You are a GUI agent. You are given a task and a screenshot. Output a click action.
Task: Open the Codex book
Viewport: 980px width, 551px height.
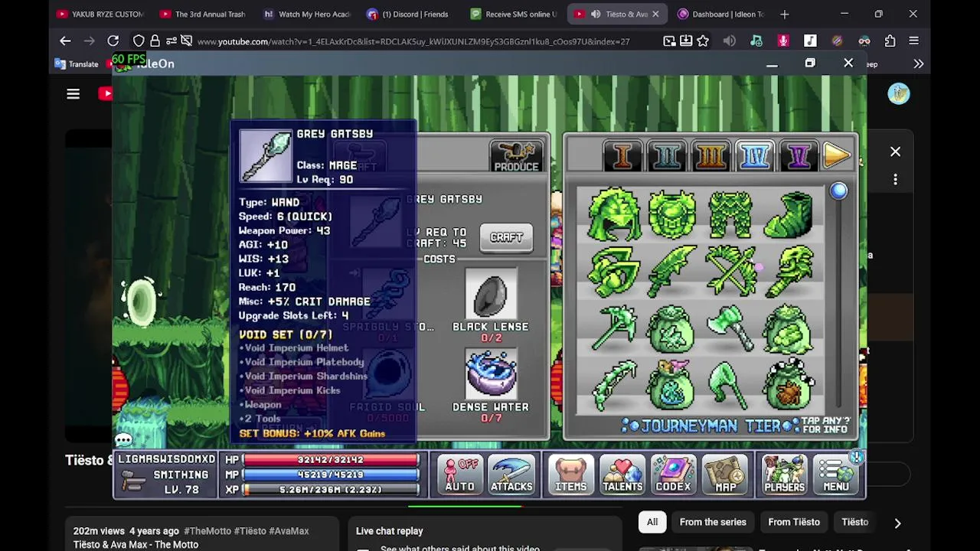[673, 474]
